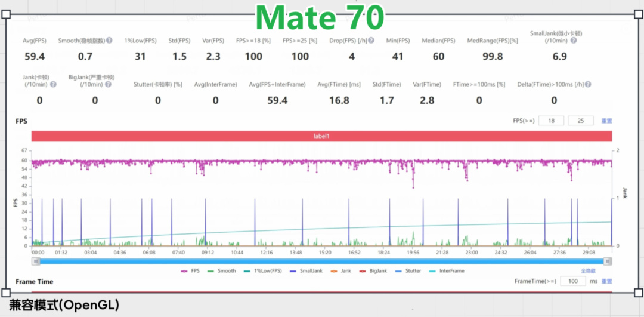Click 重置 next to the FrameTime threshold
644x317 pixels.
pos(606,281)
